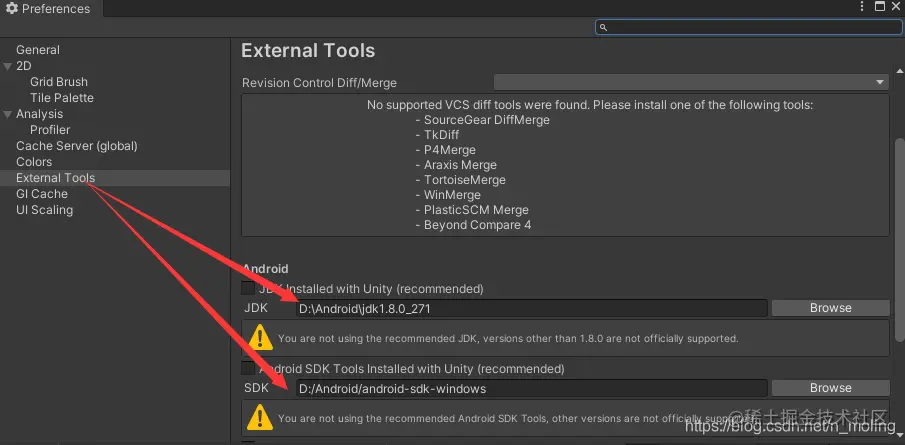Image resolution: width=905 pixels, height=445 pixels.
Task: Click the External Tools heading
Action: point(308,51)
